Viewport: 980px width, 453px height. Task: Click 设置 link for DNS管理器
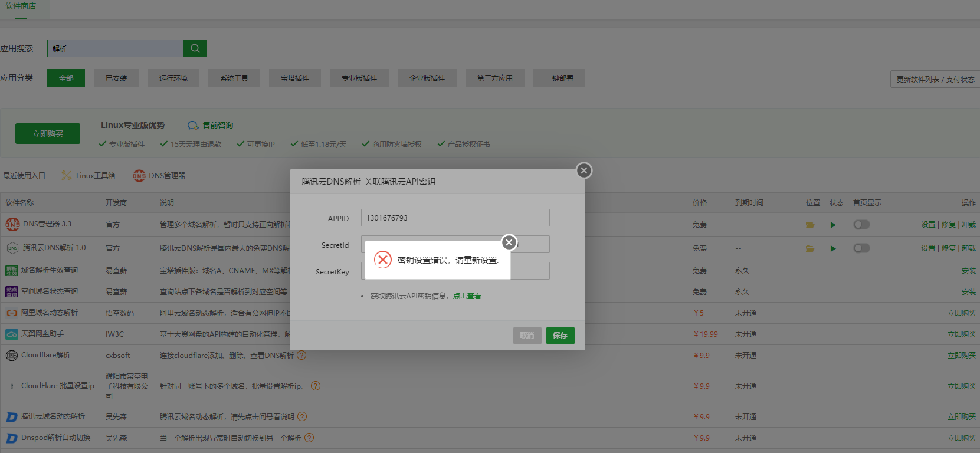[928, 225]
